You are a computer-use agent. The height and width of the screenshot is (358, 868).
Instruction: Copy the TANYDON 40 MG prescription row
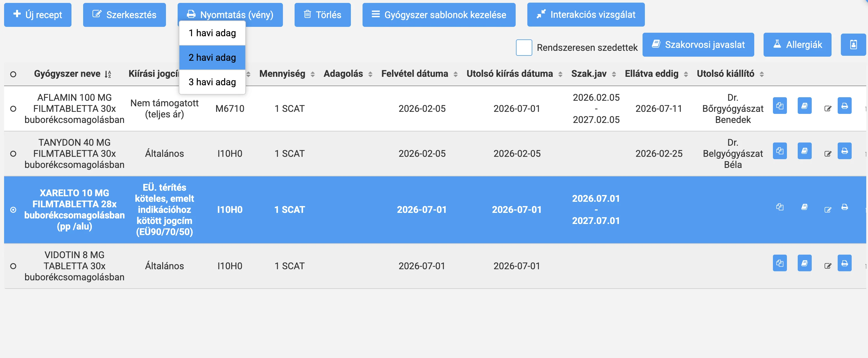(x=779, y=151)
